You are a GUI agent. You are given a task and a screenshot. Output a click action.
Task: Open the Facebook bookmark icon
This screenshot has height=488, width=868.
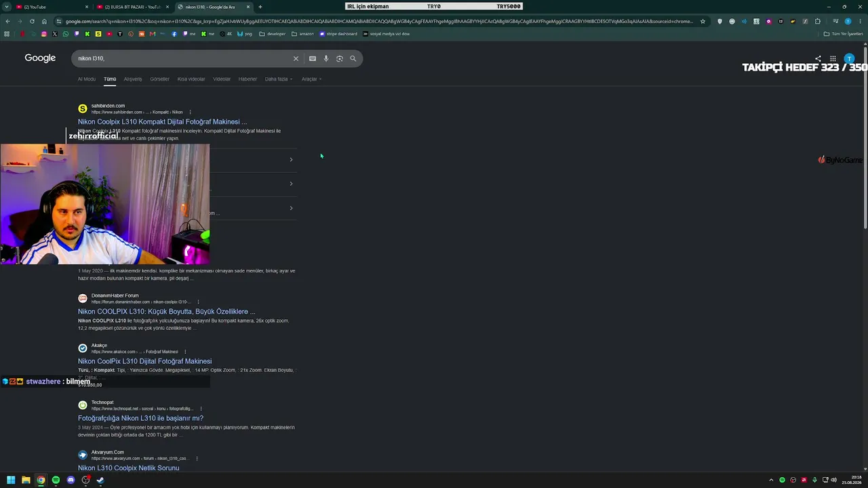tap(174, 34)
